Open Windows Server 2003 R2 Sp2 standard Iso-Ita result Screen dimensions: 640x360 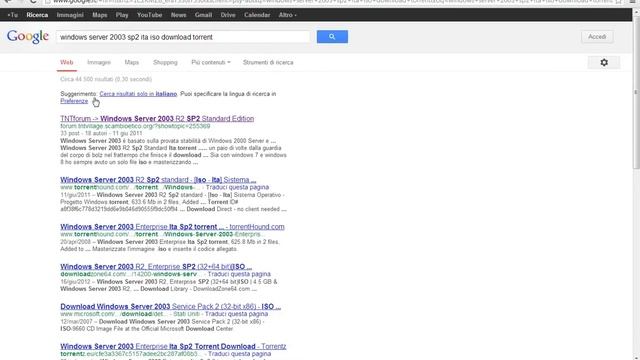158,180
